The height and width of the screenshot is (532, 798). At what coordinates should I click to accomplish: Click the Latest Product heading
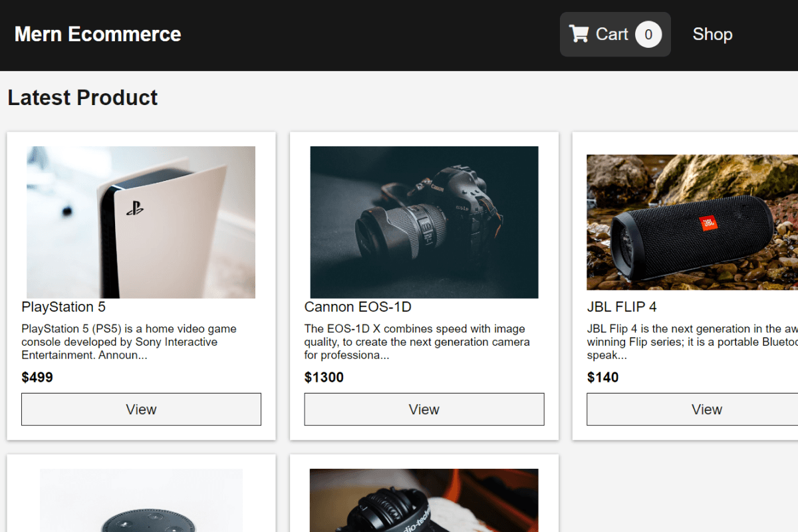[82, 98]
